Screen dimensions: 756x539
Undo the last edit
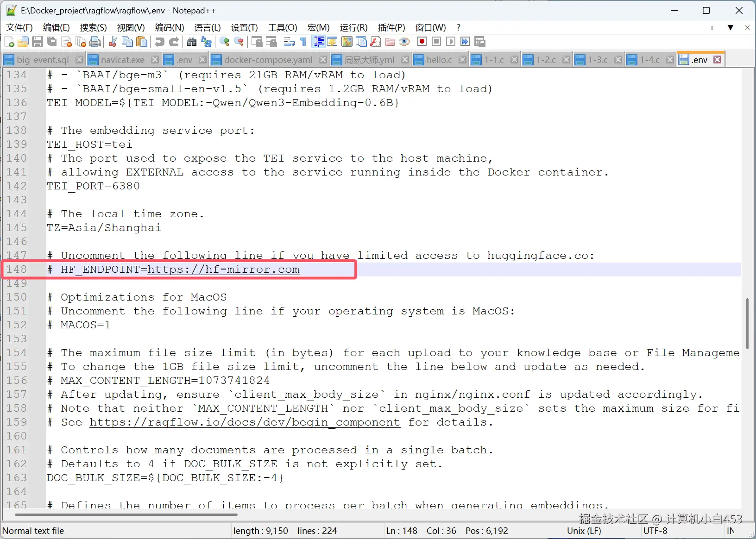159,42
